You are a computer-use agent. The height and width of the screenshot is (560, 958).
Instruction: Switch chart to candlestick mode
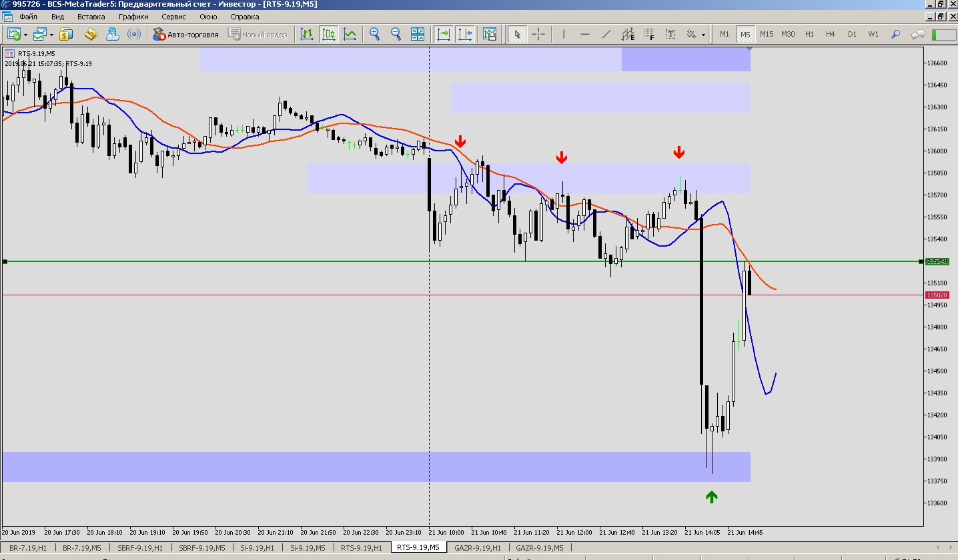(x=328, y=34)
